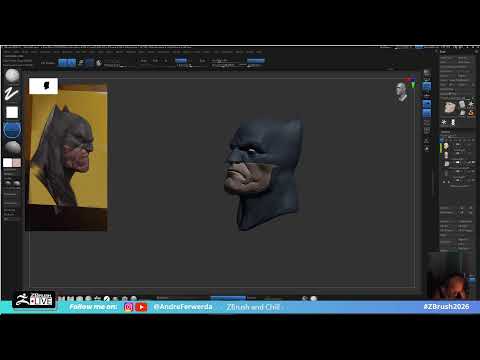Open the last menu bar item Help
The width and height of the screenshot is (480, 360).
(259, 52)
